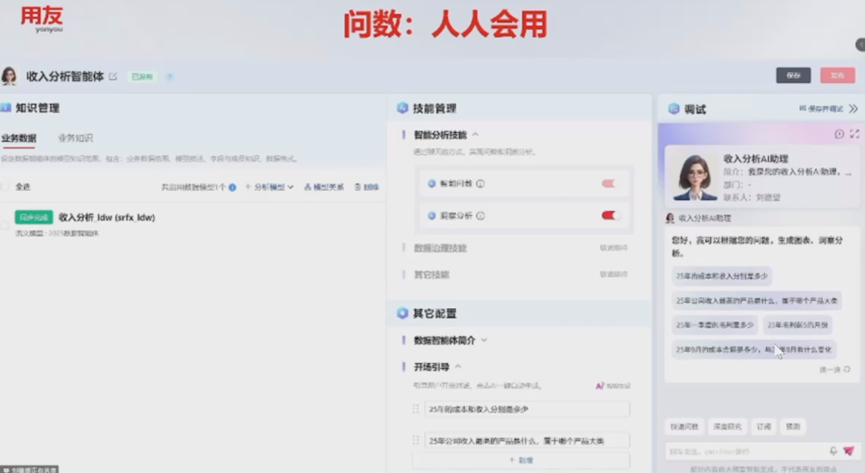Click the dark 保存 button
The width and height of the screenshot is (865, 473).
793,76
